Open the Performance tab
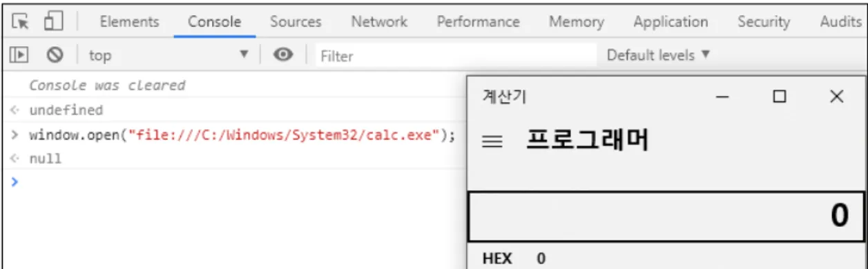 (x=478, y=22)
